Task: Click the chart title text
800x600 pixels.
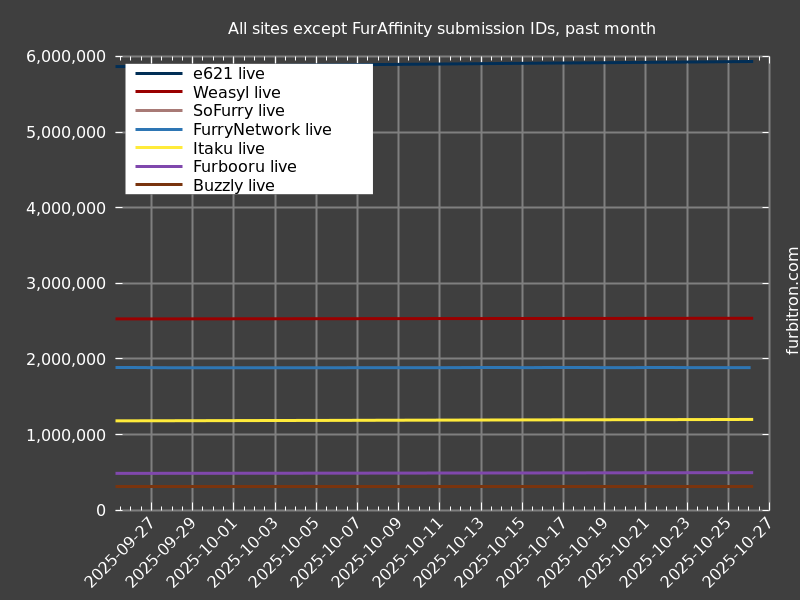Action: [x=441, y=29]
